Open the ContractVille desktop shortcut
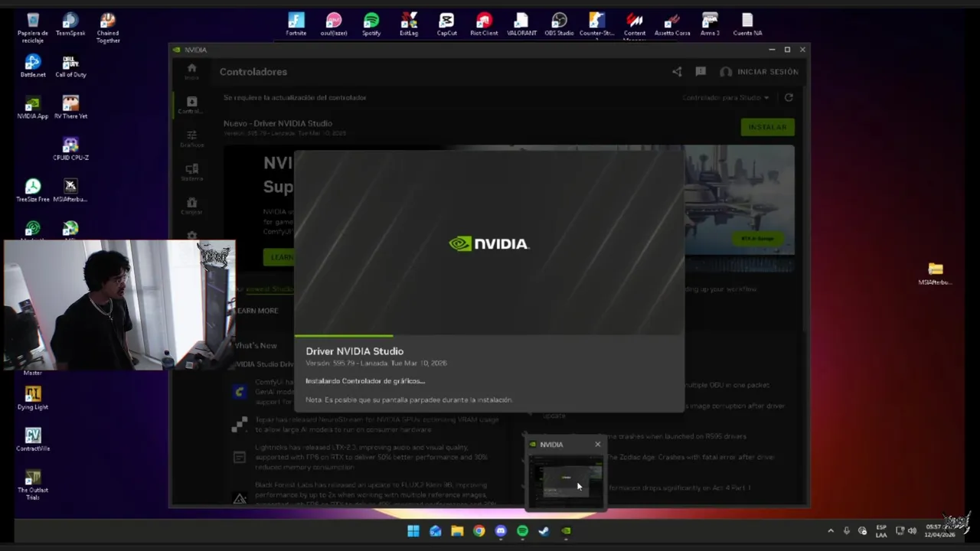The height and width of the screenshot is (551, 980). pos(33,439)
